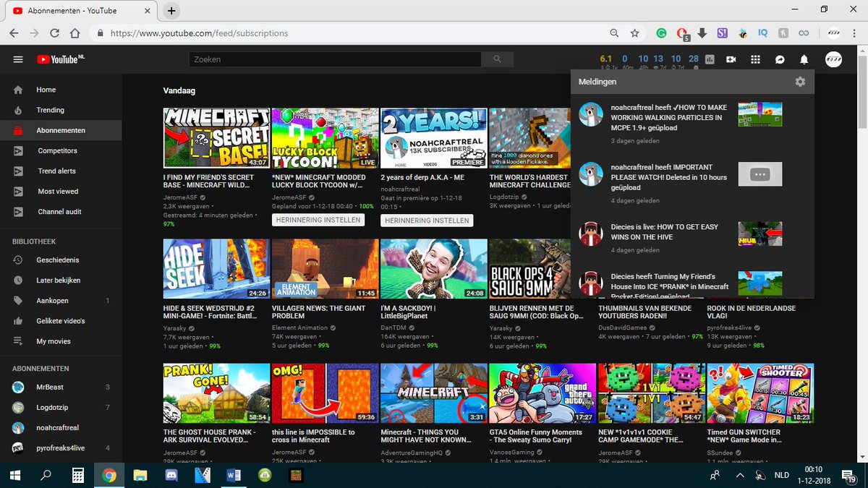The height and width of the screenshot is (488, 868).
Task: Open the create video camera icon
Action: click(x=731, y=59)
